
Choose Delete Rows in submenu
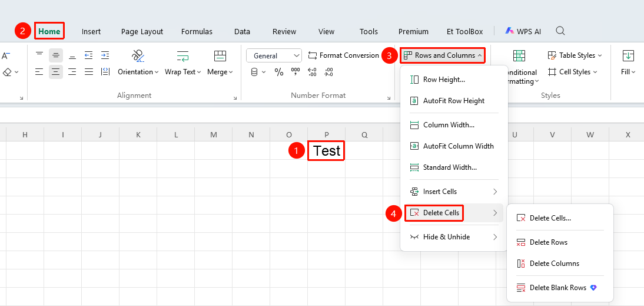[x=560, y=242]
